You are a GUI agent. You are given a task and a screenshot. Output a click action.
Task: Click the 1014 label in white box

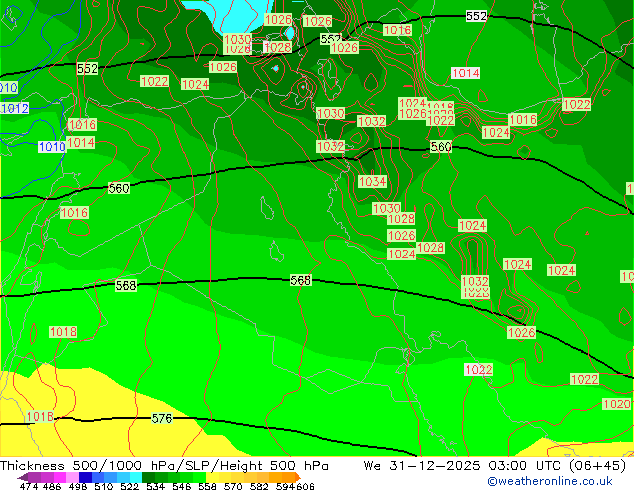coord(465,73)
